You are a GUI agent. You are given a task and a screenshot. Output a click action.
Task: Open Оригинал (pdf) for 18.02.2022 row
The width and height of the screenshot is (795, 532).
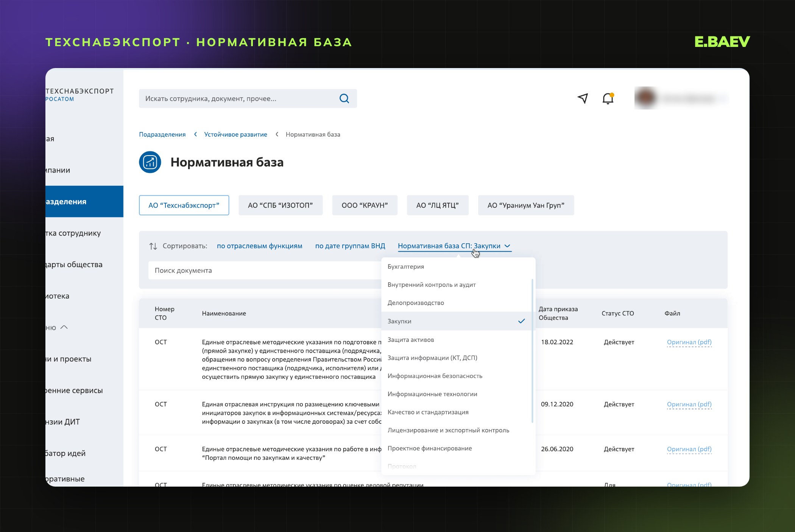tap(689, 342)
